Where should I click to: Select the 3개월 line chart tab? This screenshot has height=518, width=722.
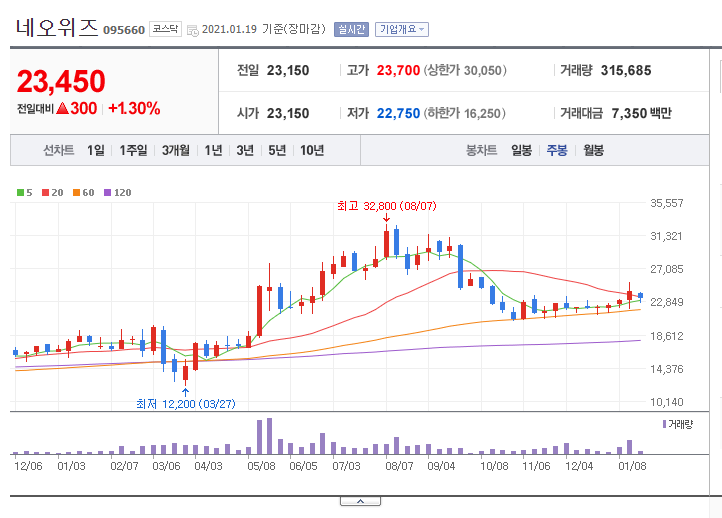[x=175, y=150]
